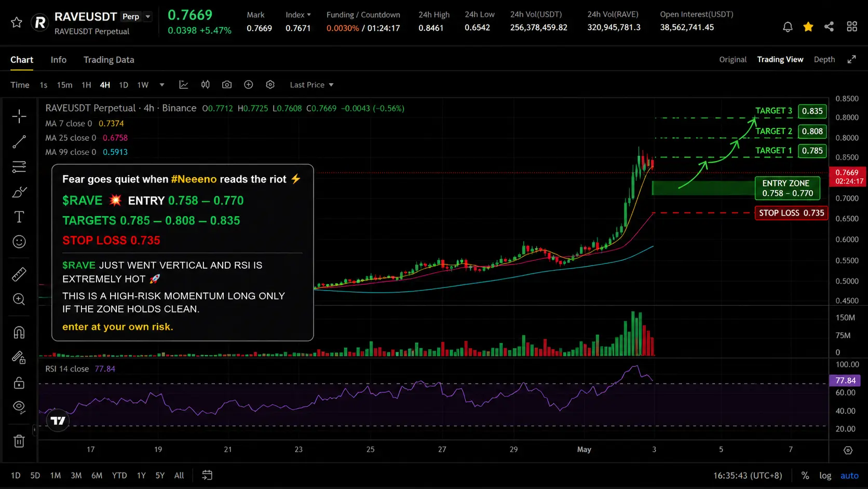This screenshot has height=489, width=868.
Task: Select the 4H timeframe
Action: click(x=105, y=85)
